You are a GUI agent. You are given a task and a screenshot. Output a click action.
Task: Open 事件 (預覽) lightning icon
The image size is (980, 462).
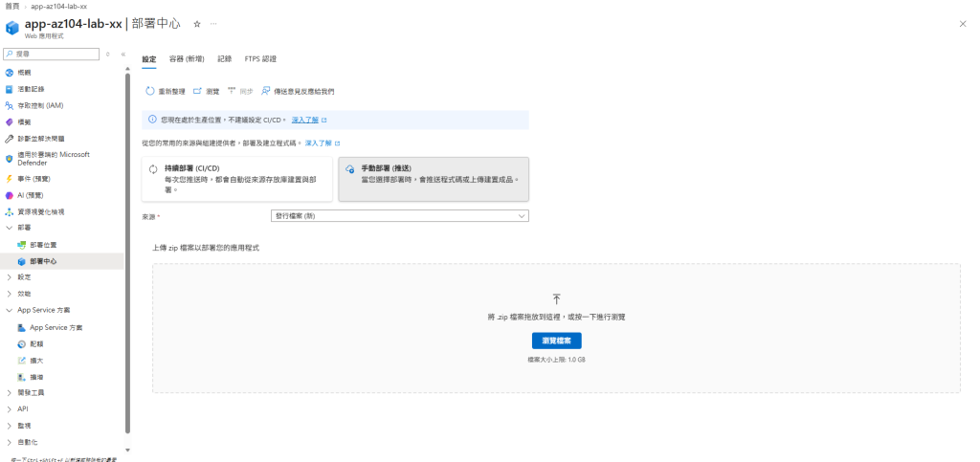[x=9, y=179]
